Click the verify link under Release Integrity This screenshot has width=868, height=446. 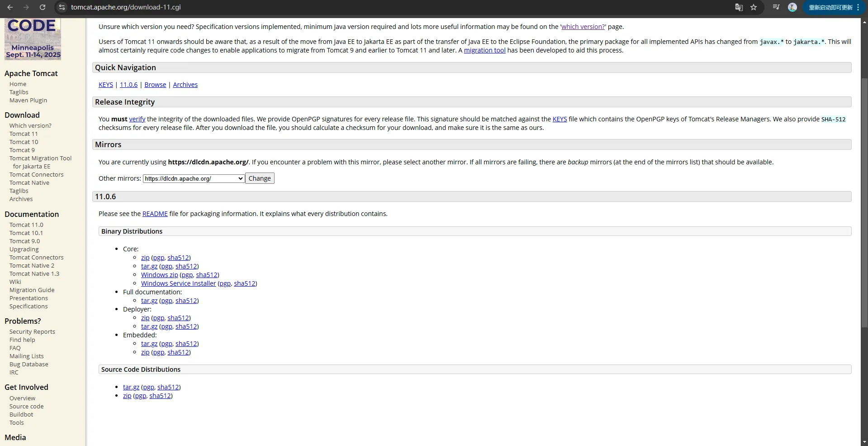coord(137,119)
